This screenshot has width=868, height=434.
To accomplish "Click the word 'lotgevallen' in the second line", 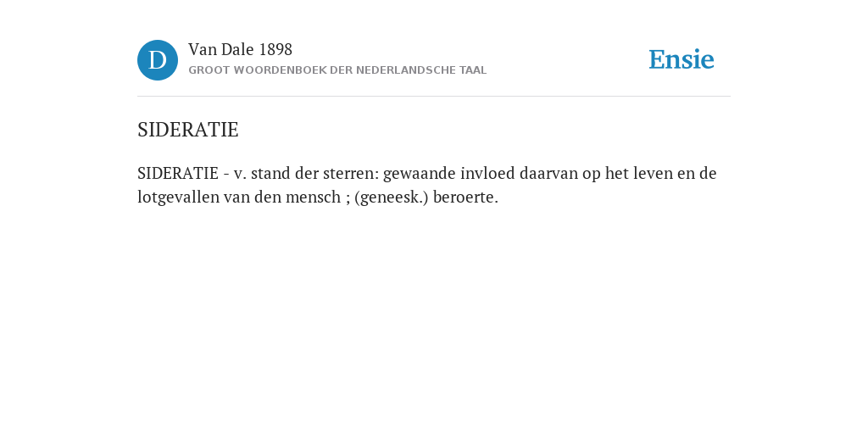I will pos(178,197).
